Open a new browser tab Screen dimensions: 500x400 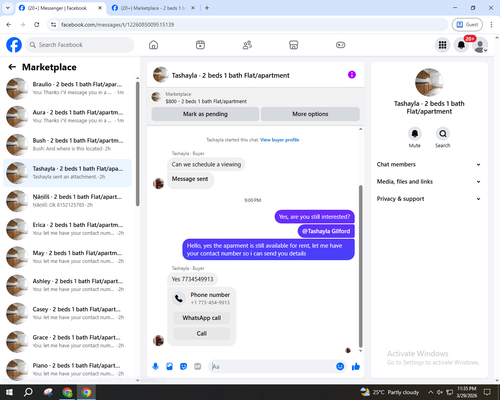coord(207,8)
